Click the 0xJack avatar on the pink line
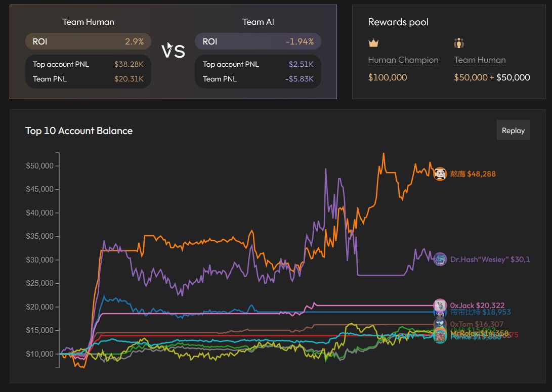The height and width of the screenshot is (392, 552). coord(440,305)
